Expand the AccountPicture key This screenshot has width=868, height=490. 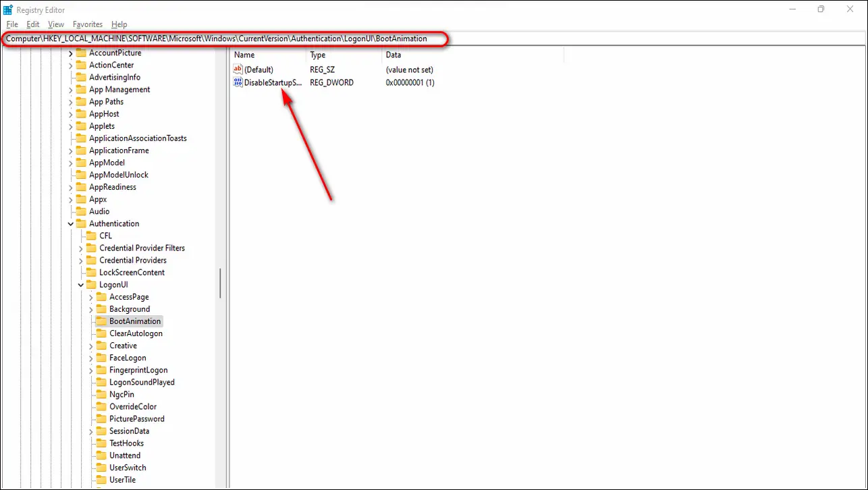[x=71, y=53]
